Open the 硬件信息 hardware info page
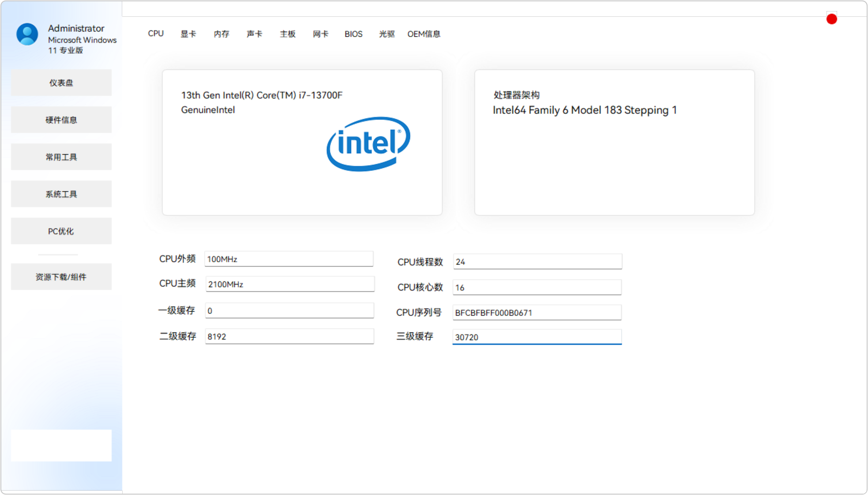The height and width of the screenshot is (495, 868). coord(61,120)
